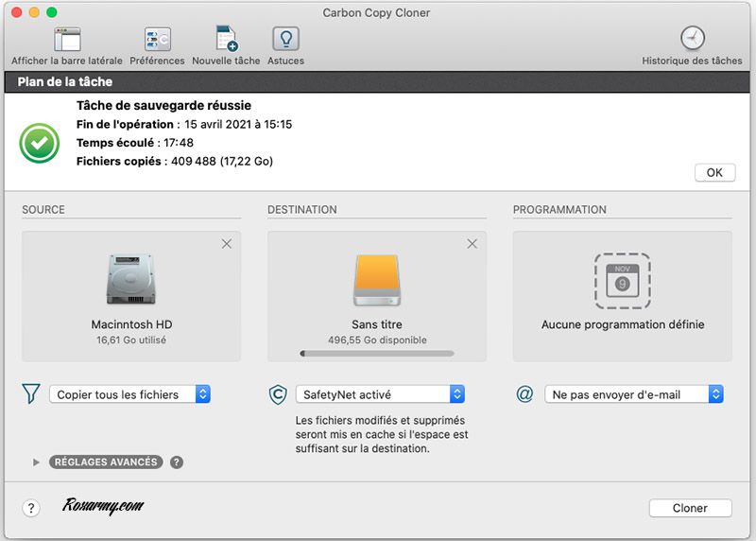Open the Ne pas envoyer d'e-mail dropdown
The image size is (756, 541).
pyautogui.click(x=633, y=394)
